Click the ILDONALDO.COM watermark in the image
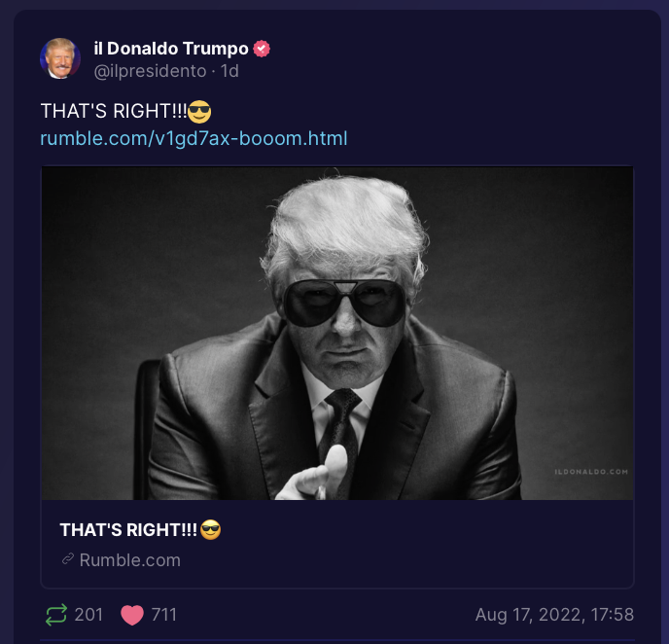Viewport: 669px width, 644px height. click(x=591, y=472)
